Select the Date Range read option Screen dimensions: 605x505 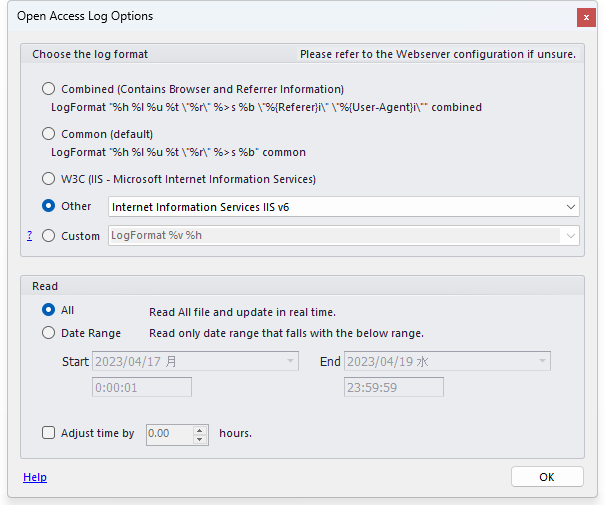pos(49,333)
